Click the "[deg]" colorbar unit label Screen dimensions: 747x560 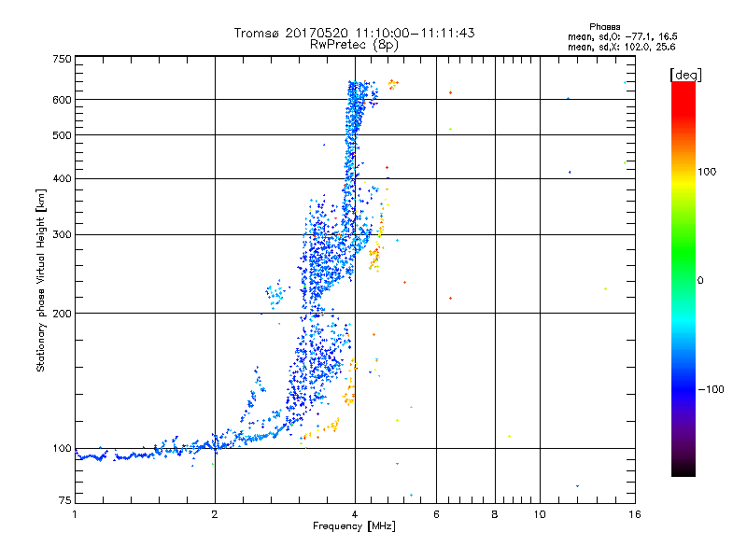(x=685, y=76)
